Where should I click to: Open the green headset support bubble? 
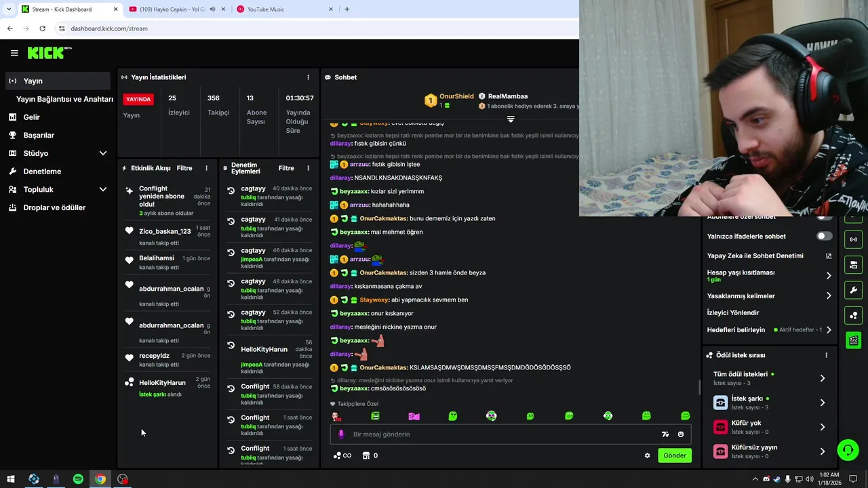(x=847, y=450)
